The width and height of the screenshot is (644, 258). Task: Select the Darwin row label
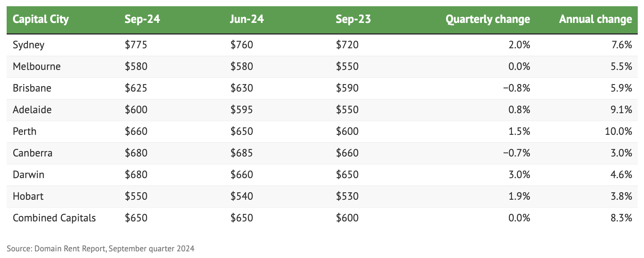(28, 175)
